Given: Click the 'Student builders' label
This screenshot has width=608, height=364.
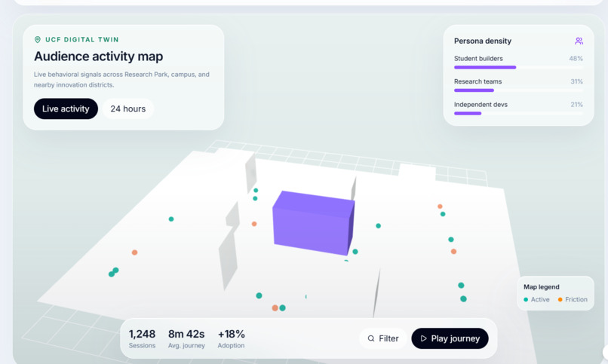Looking at the screenshot, I should tap(478, 59).
